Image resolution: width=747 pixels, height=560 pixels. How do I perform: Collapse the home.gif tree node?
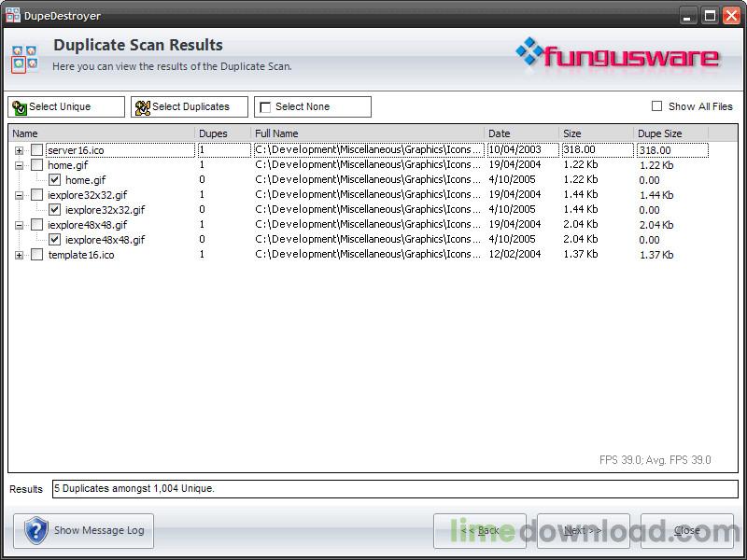19,166
